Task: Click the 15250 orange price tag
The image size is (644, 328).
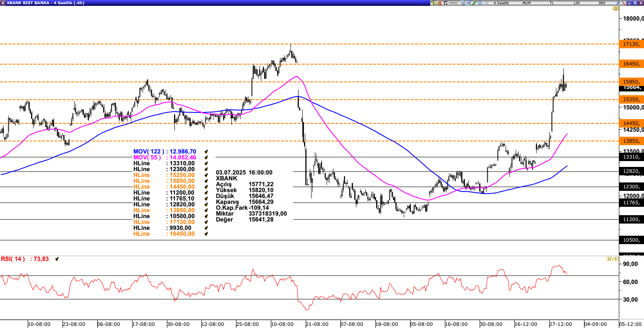Action: [631, 99]
